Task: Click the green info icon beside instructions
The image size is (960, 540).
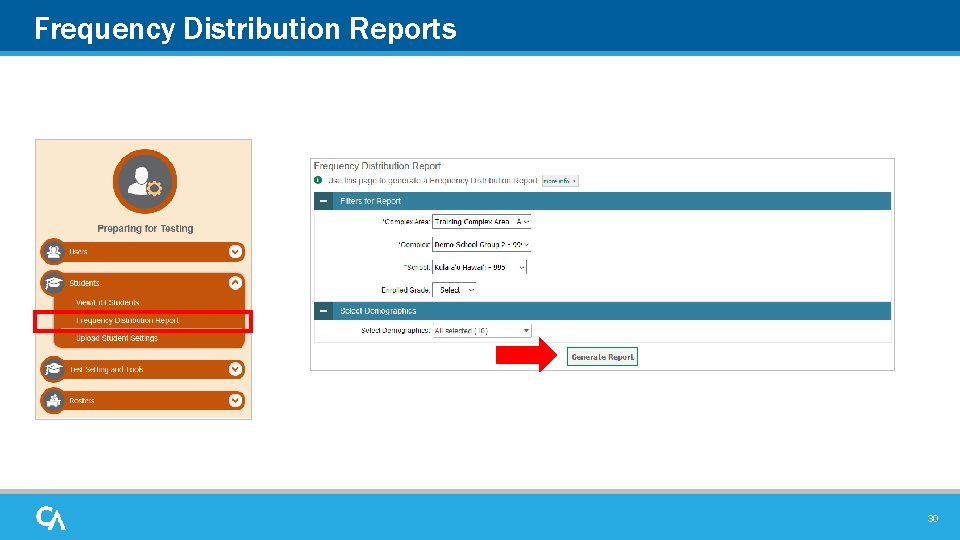Action: (318, 180)
